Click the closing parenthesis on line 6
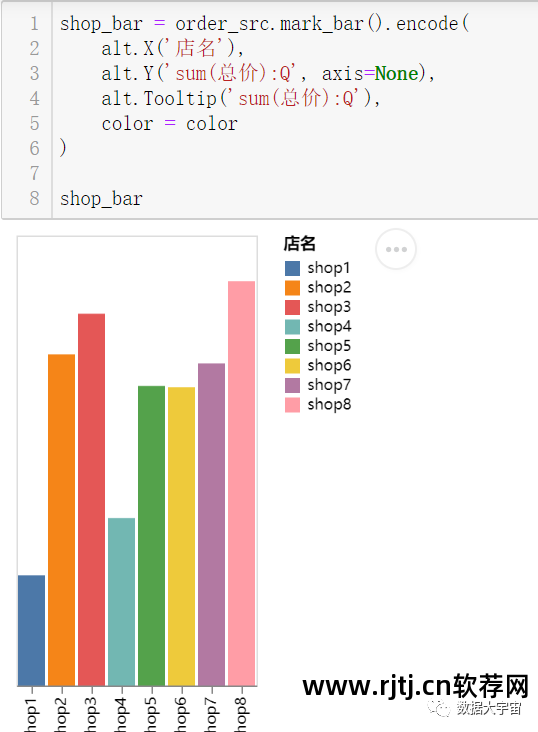The height and width of the screenshot is (732, 538). pos(63,148)
